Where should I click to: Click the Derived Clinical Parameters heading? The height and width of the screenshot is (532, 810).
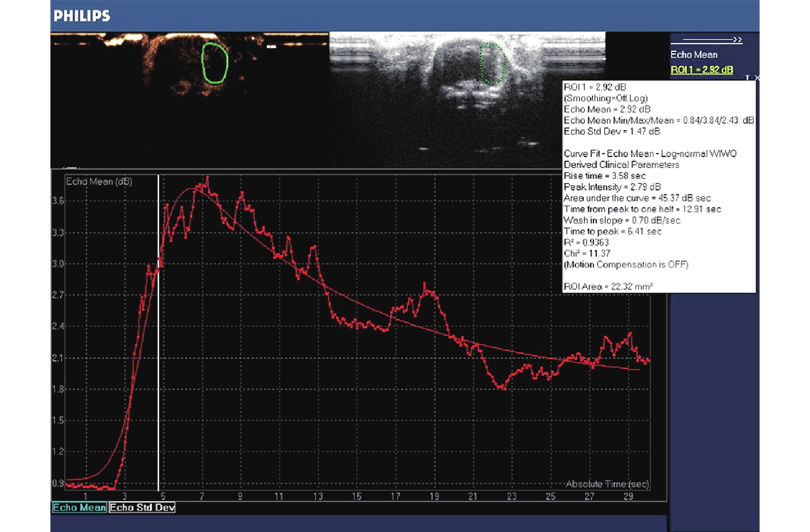tap(621, 164)
